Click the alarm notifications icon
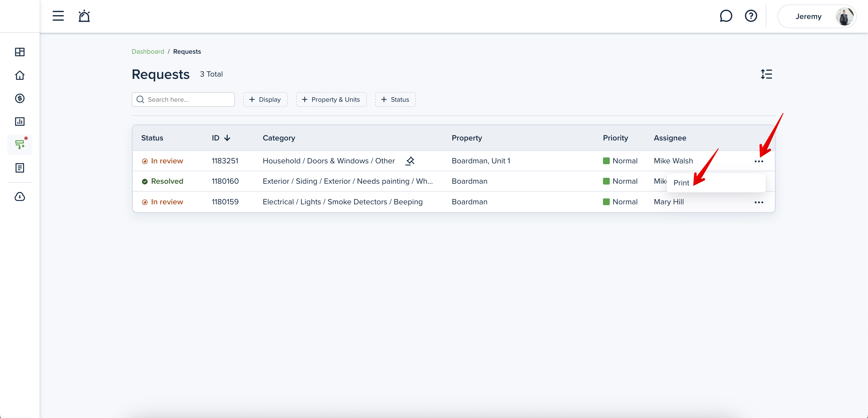 point(84,16)
